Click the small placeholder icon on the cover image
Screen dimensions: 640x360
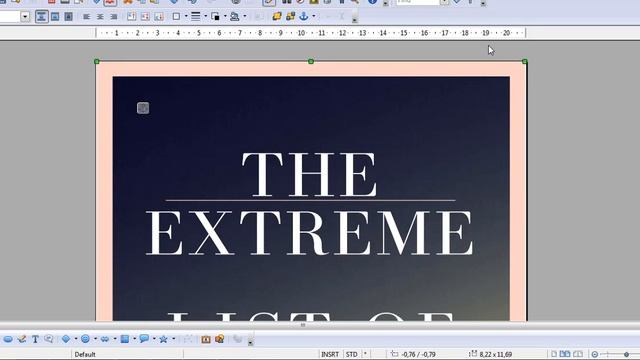point(143,108)
